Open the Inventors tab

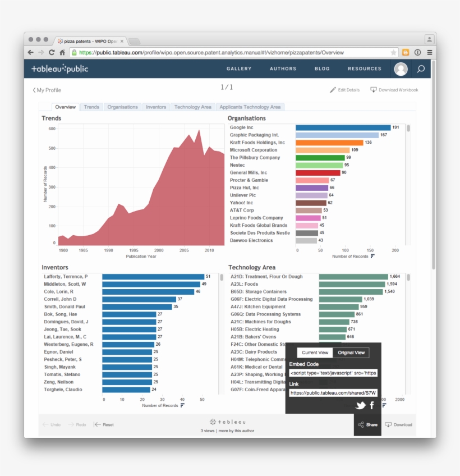156,107
